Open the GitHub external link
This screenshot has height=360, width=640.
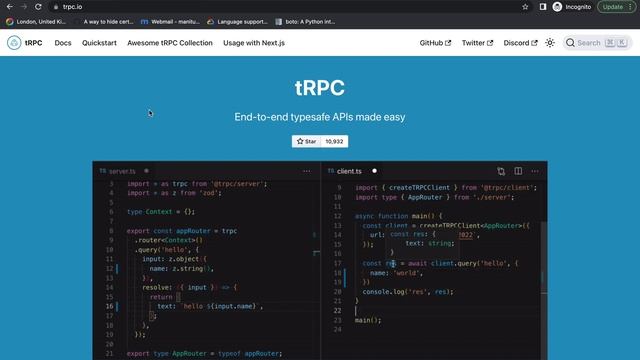(435, 43)
